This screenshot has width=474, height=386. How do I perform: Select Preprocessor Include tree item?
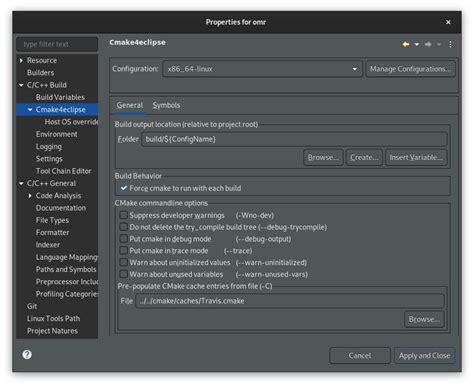[x=67, y=282]
